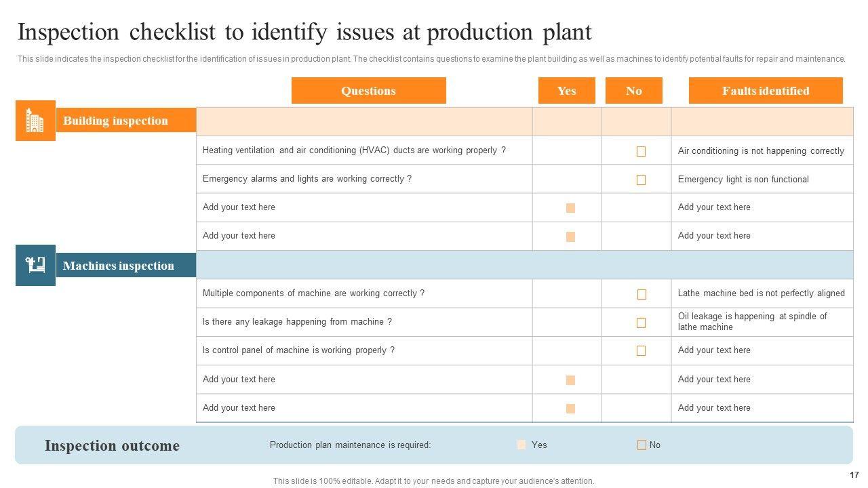This screenshot has width=868, height=488.
Task: Click the oil leakage fault description cell
Action: (752, 322)
